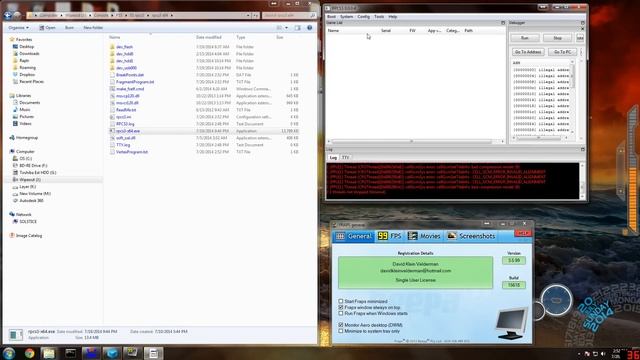Click the Explorer search input field
The width and height of the screenshot is (640, 360).
tap(288, 16)
